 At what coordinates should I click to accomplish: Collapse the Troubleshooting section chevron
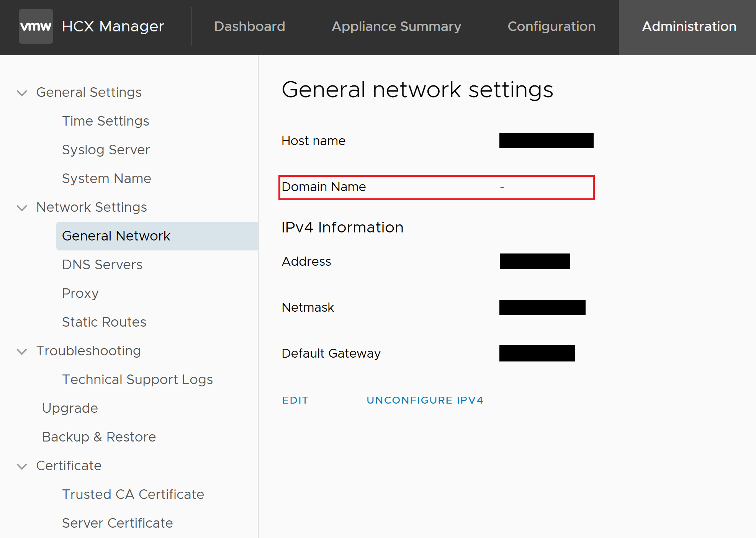pos(22,351)
